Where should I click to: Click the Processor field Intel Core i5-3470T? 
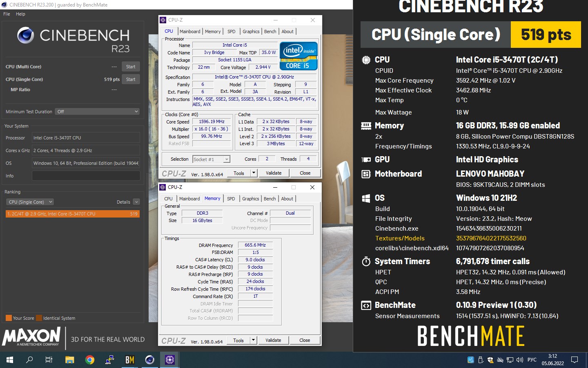click(x=86, y=138)
